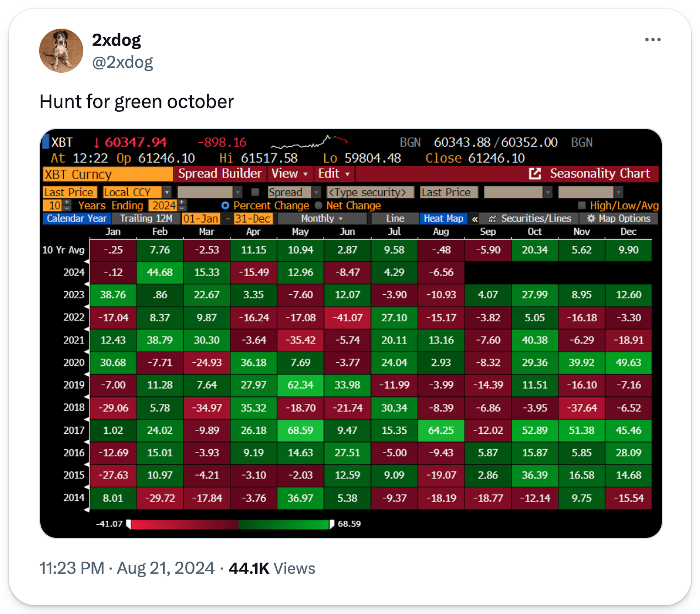Viewport: 700px width, 614px height.
Task: Open the tweet's three-dot more menu
Action: (x=653, y=40)
